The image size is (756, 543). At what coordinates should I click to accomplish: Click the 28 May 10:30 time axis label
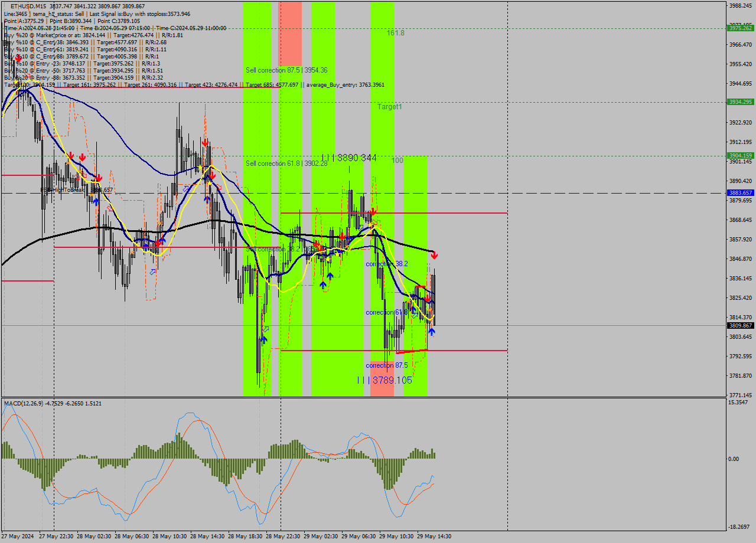click(170, 537)
